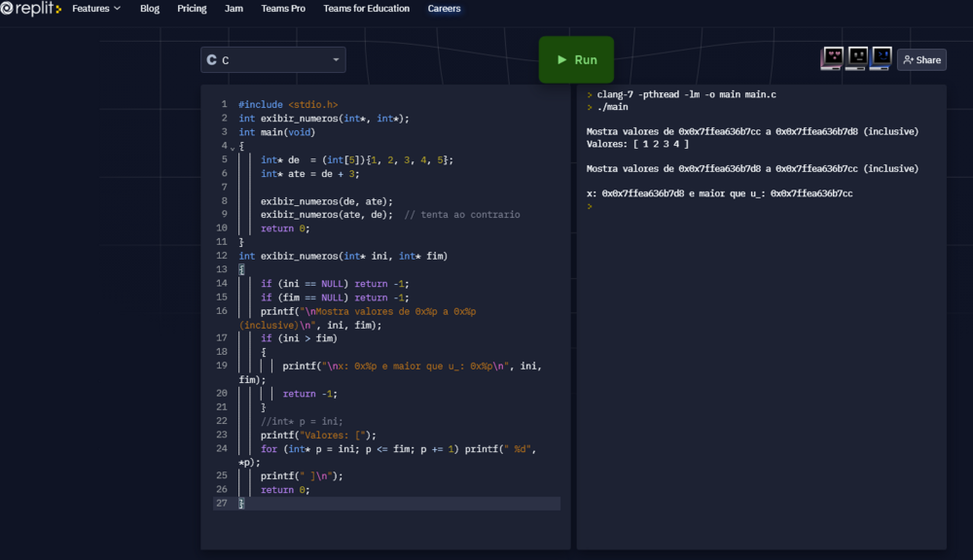Open the Pricing page

point(192,9)
